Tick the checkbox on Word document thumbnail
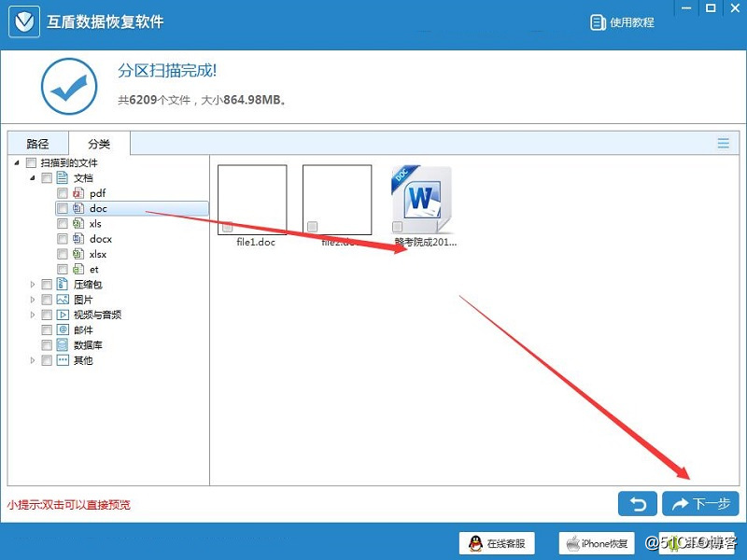The width and height of the screenshot is (747, 560). [x=398, y=227]
